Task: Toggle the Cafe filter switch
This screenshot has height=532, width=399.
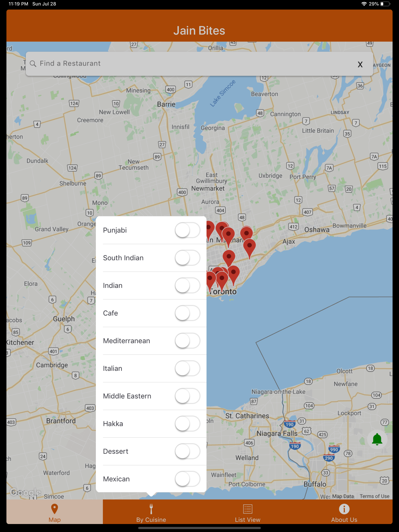Action: [x=187, y=313]
